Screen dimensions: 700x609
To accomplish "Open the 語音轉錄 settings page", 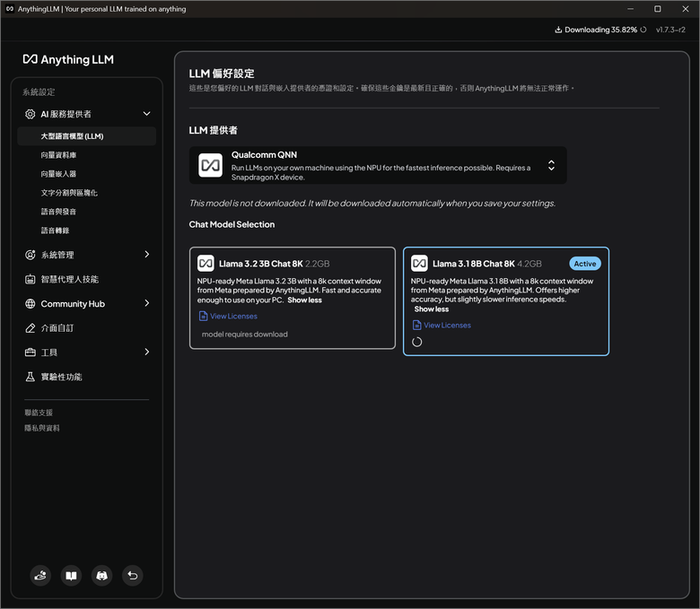I will pyautogui.click(x=55, y=231).
